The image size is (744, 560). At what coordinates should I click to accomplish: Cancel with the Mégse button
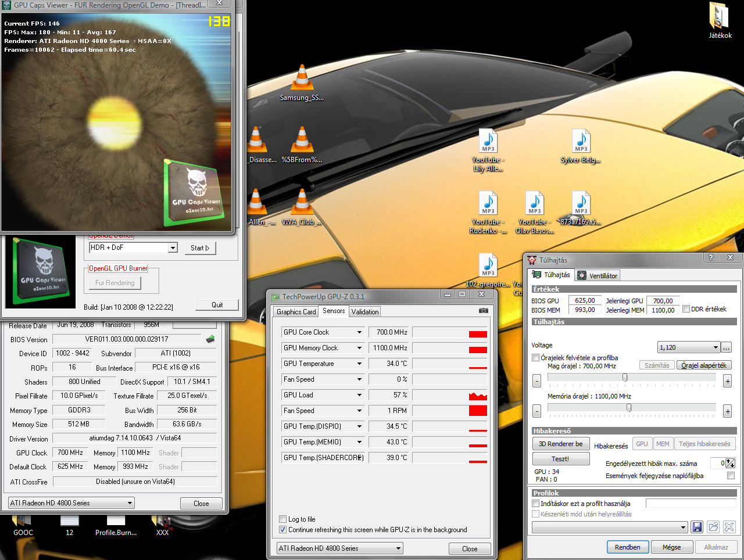point(671,547)
